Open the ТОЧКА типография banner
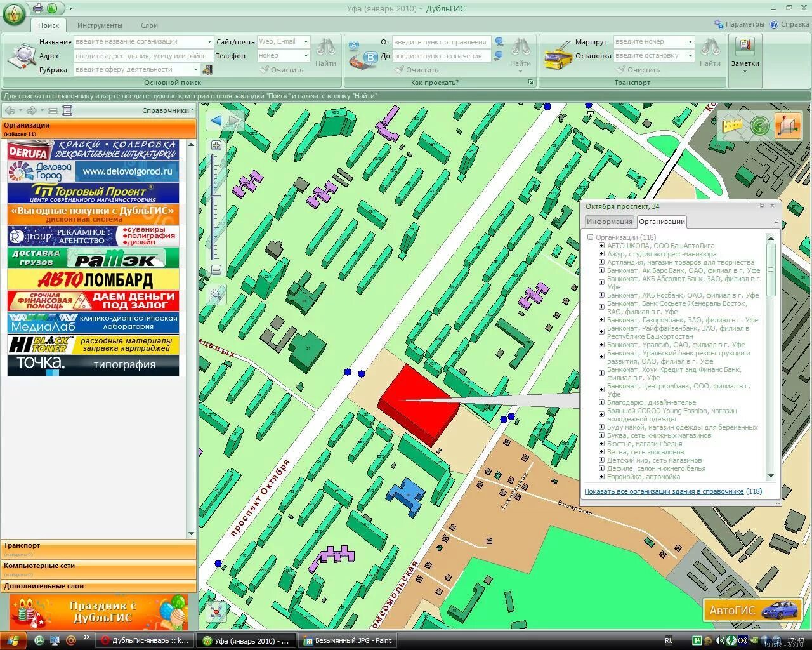 93,365
